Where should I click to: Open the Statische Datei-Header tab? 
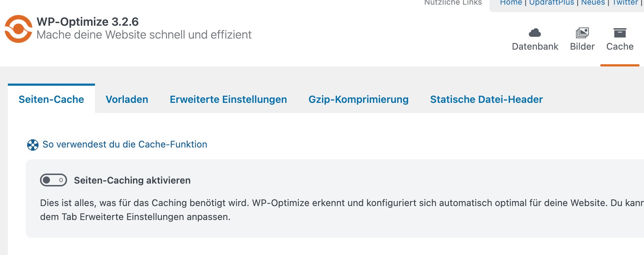click(486, 99)
